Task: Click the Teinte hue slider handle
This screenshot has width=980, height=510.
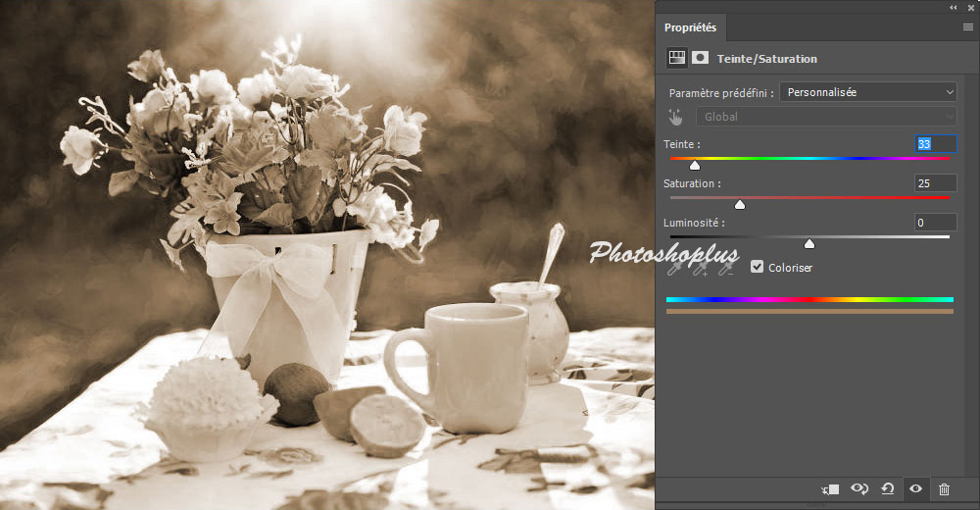Action: click(x=695, y=165)
